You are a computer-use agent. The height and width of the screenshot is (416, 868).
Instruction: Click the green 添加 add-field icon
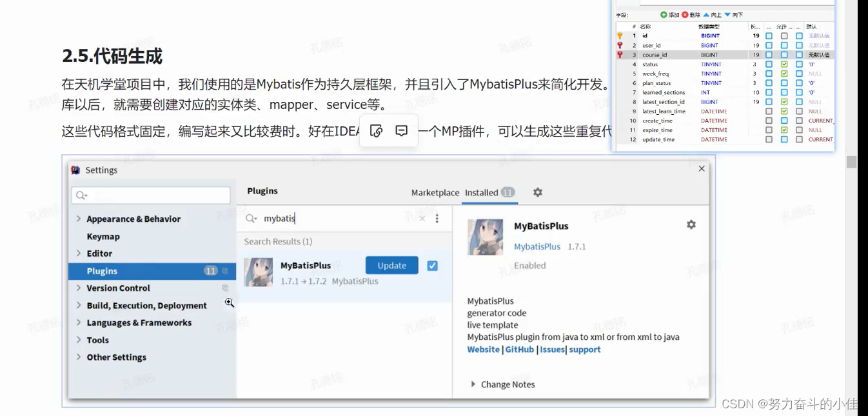point(664,15)
